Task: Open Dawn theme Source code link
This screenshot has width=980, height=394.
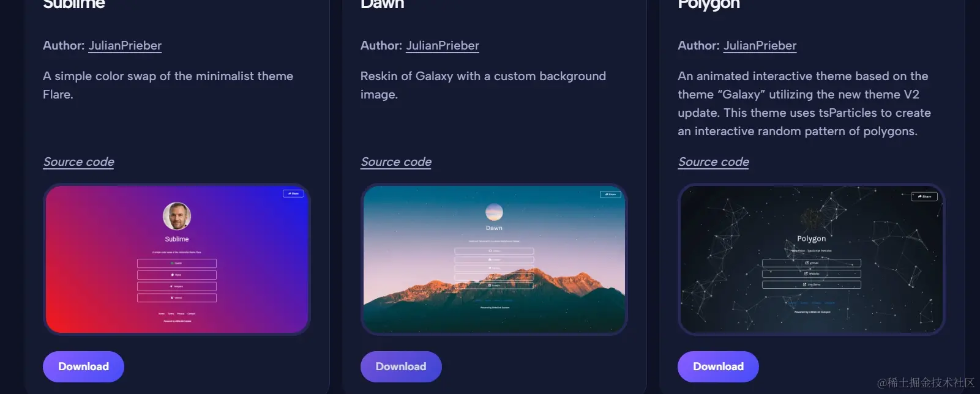Action: [396, 162]
